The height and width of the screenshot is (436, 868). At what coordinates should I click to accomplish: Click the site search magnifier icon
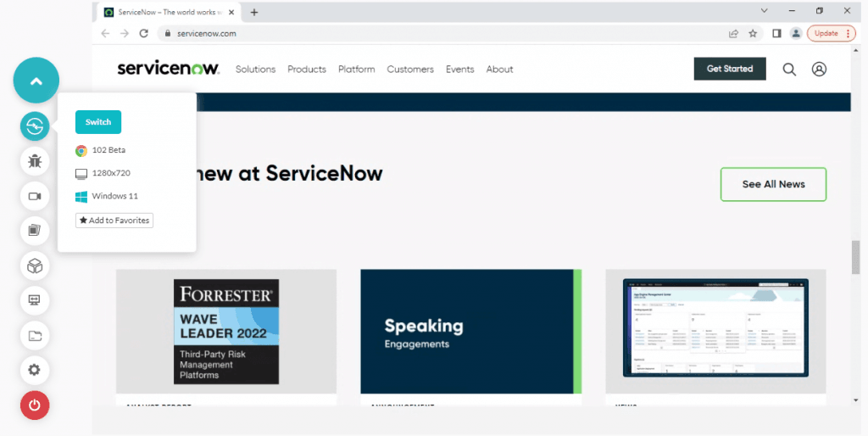[x=789, y=70]
